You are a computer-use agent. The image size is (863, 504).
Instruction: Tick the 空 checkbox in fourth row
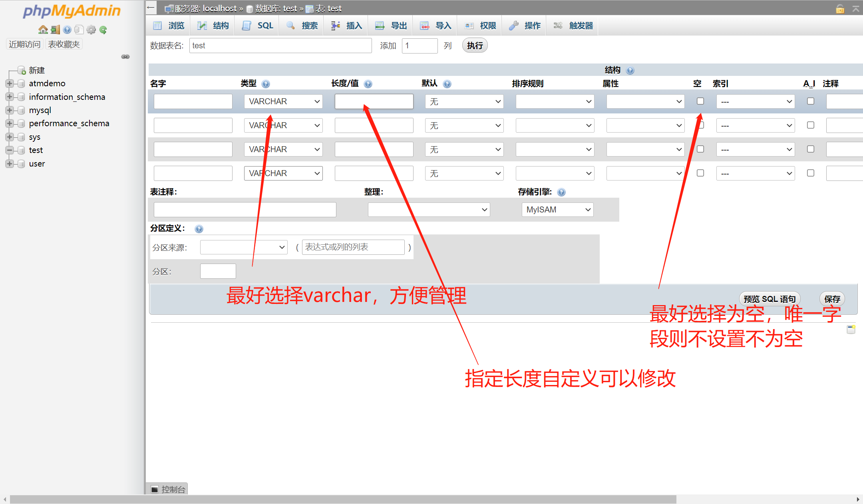(700, 173)
